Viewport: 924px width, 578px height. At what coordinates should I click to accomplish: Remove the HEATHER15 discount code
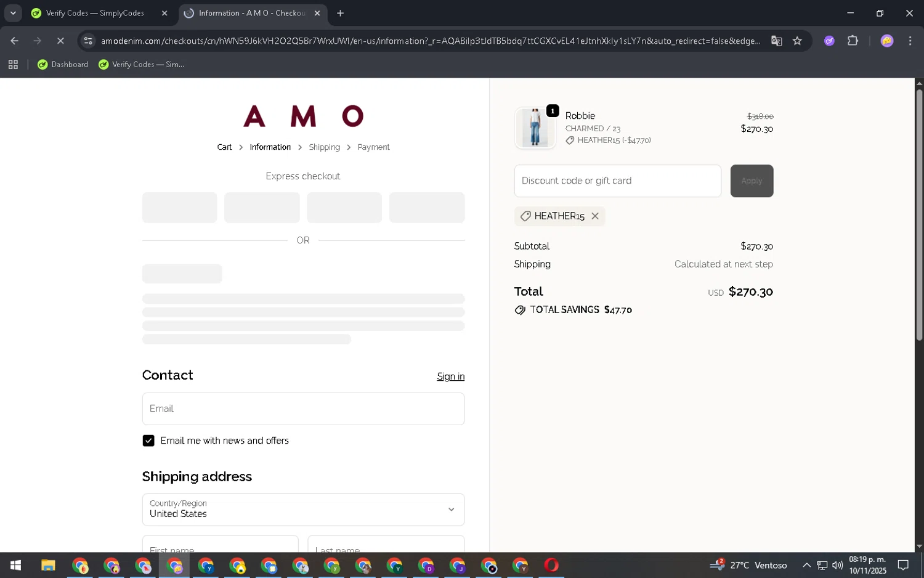(594, 216)
